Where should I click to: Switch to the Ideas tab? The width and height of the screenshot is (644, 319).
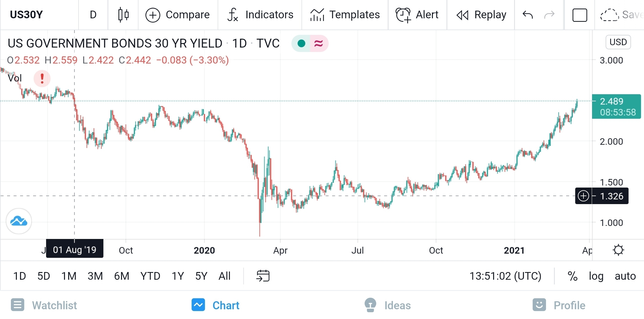[x=387, y=305]
